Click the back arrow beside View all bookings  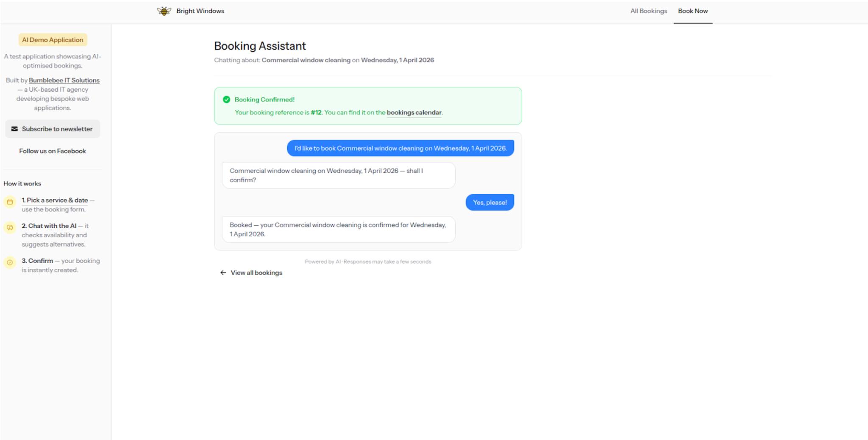pyautogui.click(x=223, y=273)
